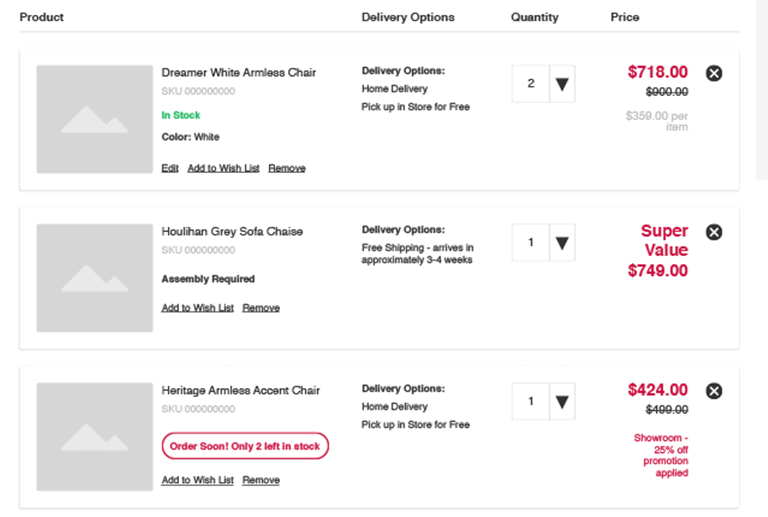The width and height of the screenshot is (768, 517).
Task: Add Houlihan Grey Sofa Chaise to Wish List
Action: [197, 308]
